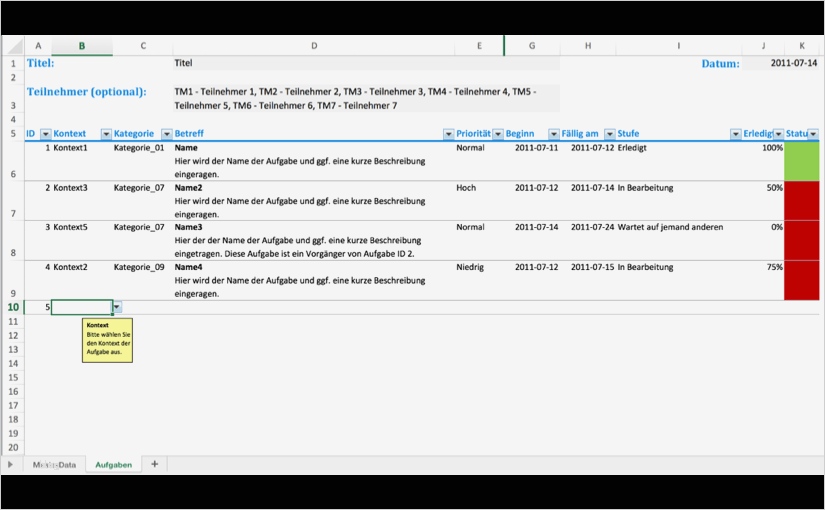Click the Name3 task description cell
825x510 pixels.
[314, 241]
